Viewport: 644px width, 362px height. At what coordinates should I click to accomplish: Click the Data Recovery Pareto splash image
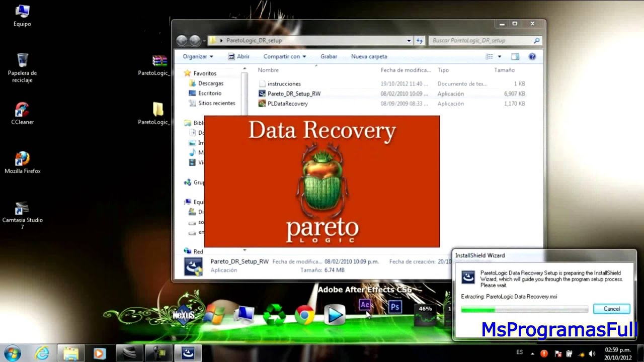point(322,182)
